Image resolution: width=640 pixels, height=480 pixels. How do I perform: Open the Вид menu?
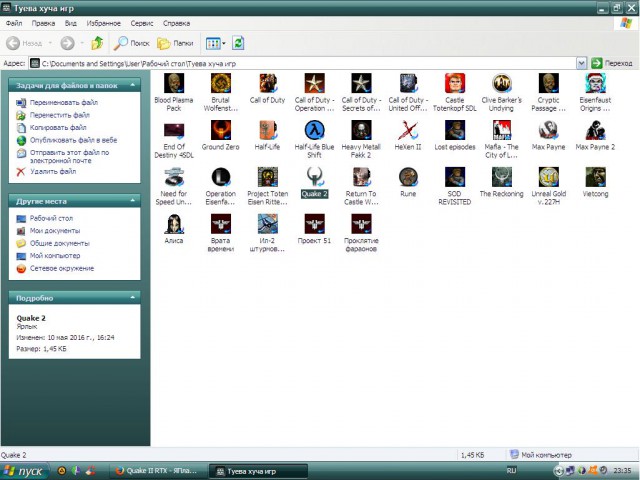(x=71, y=23)
